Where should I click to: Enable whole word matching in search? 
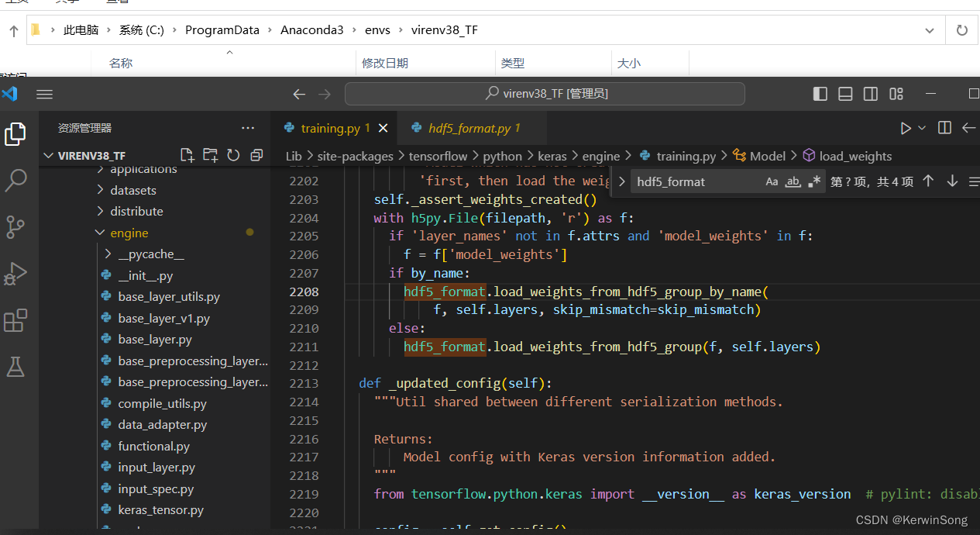[792, 181]
